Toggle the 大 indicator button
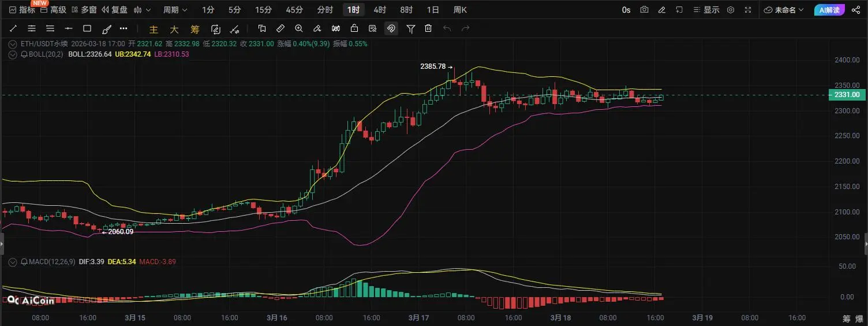 (174, 29)
